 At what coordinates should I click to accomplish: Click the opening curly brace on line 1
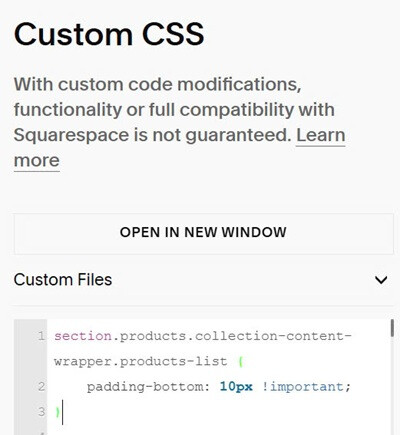241,362
